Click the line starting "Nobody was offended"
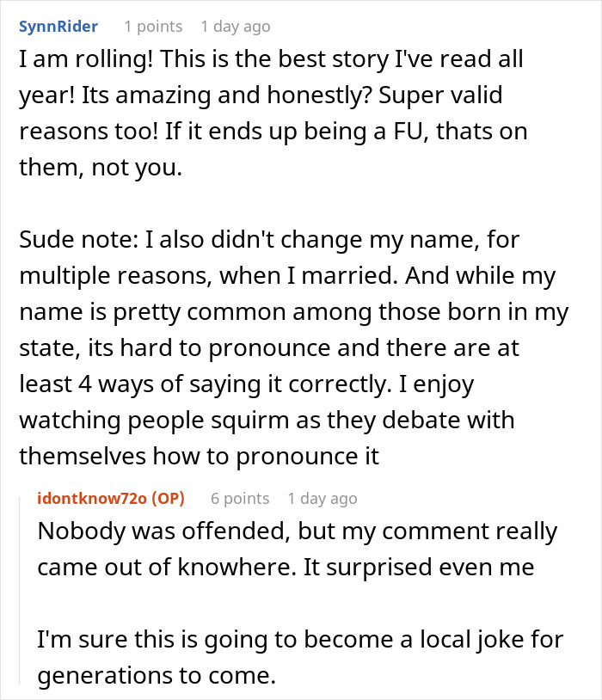This screenshot has height=700, width=602. click(x=297, y=531)
